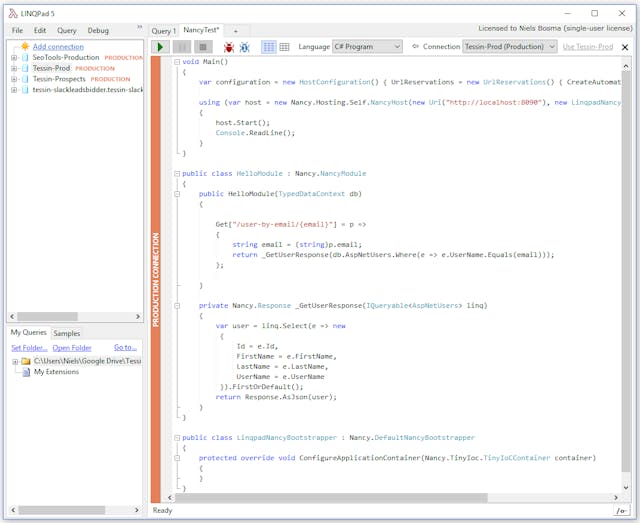Click the Open Folder link
This screenshot has width=640, height=523.
tap(72, 348)
